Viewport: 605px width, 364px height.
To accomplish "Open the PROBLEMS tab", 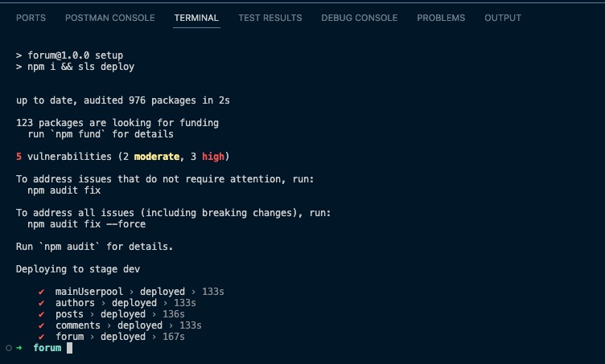I will 441,18.
